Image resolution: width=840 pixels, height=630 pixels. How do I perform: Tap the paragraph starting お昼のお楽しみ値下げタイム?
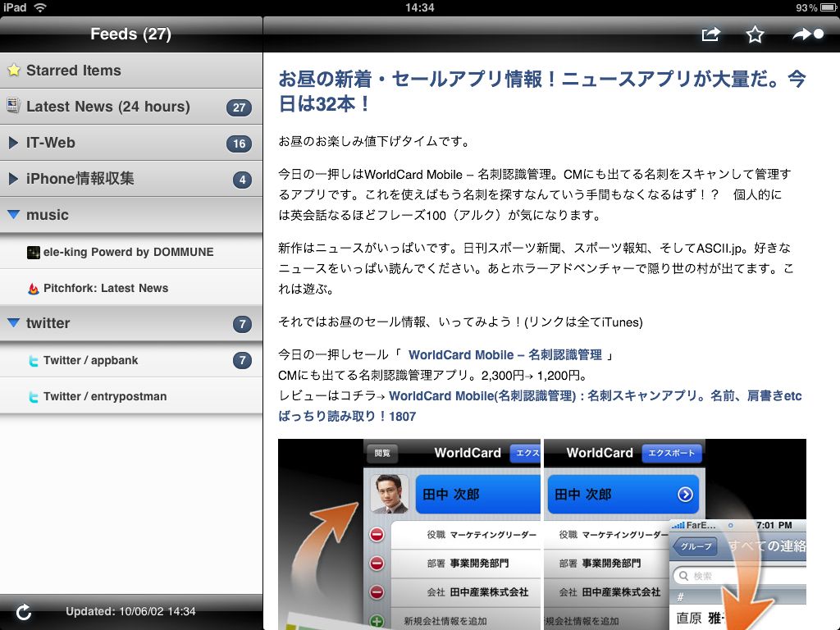pos(374,141)
